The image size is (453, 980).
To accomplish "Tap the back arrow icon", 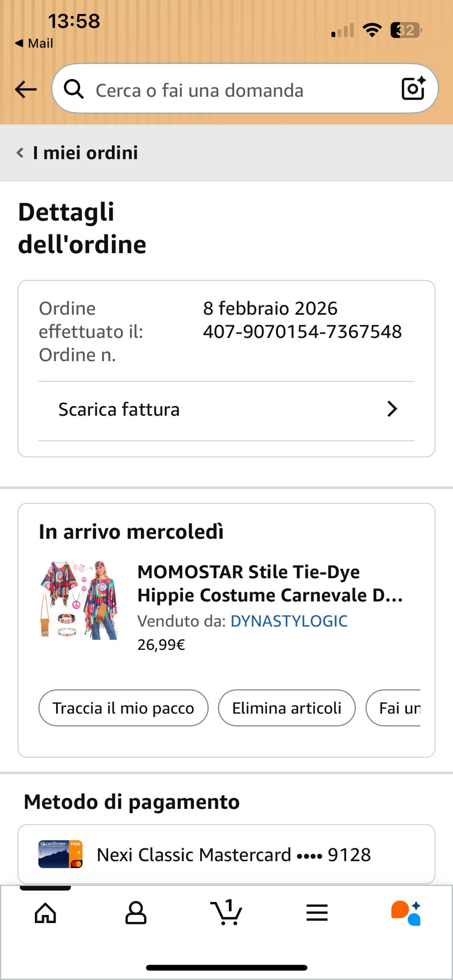I will coord(26,89).
